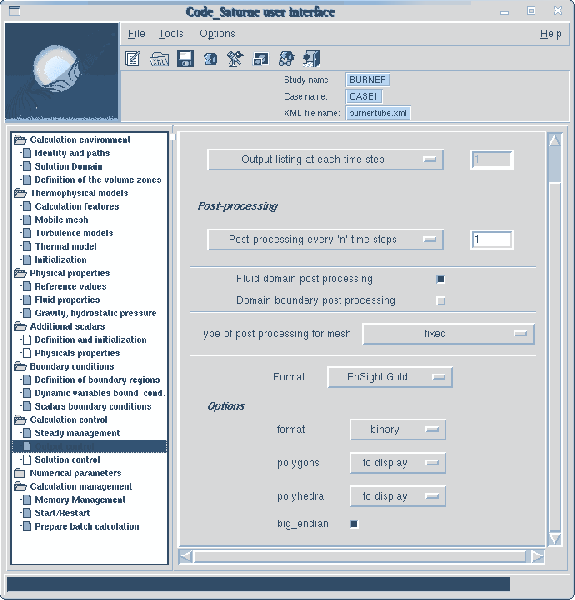Save the case with floppy disk icon

[186, 59]
